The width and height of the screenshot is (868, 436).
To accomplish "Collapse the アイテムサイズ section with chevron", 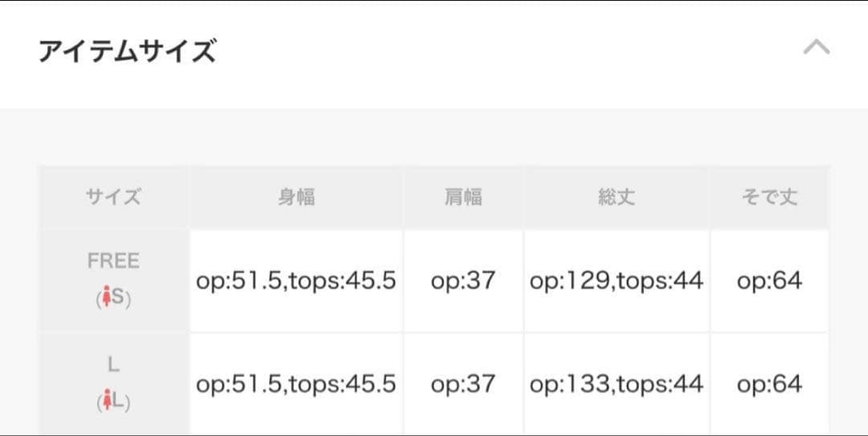I will click(816, 48).
